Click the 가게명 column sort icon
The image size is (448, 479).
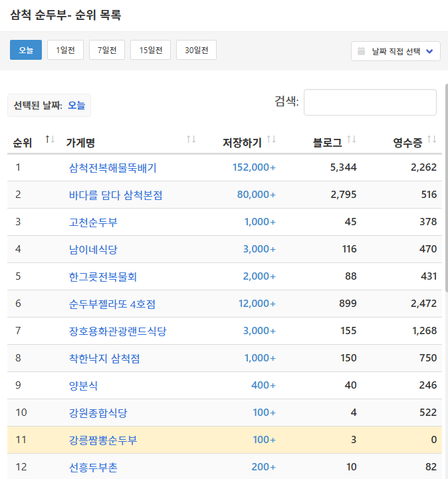pyautogui.click(x=191, y=140)
